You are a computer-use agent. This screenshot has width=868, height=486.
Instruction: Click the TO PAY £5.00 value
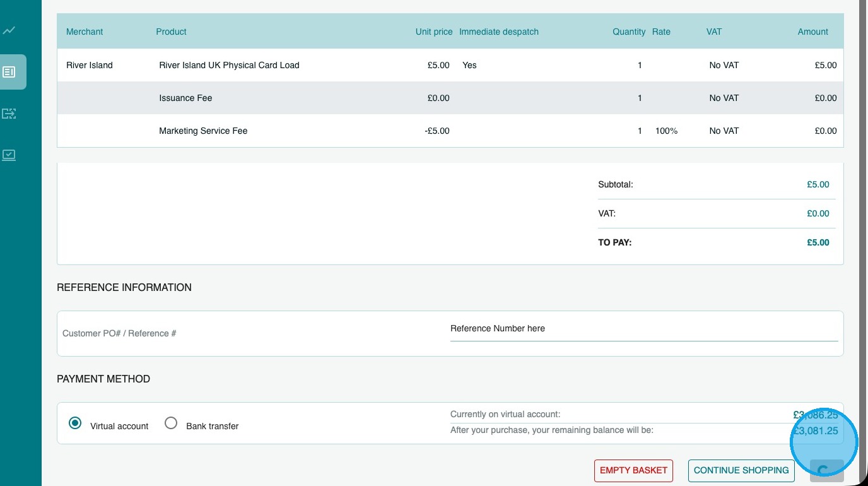click(x=818, y=242)
